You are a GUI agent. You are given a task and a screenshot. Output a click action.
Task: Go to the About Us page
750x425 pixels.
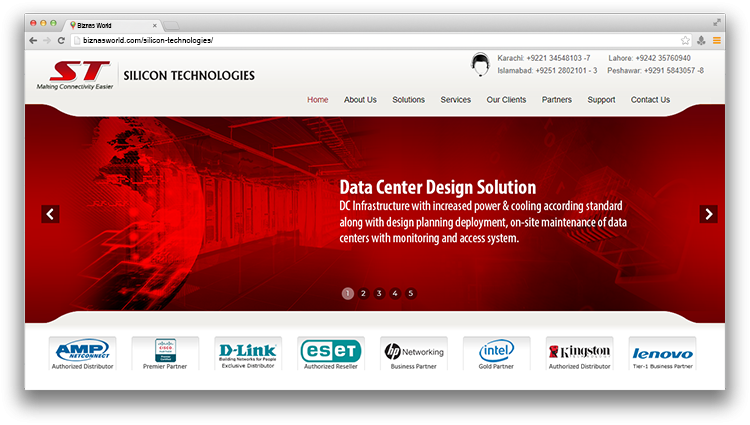[x=360, y=100]
